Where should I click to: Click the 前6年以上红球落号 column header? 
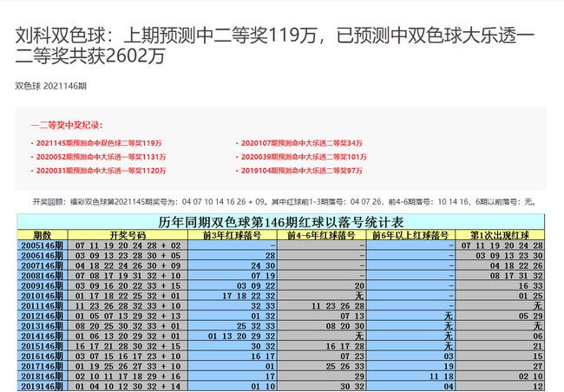[x=410, y=235]
